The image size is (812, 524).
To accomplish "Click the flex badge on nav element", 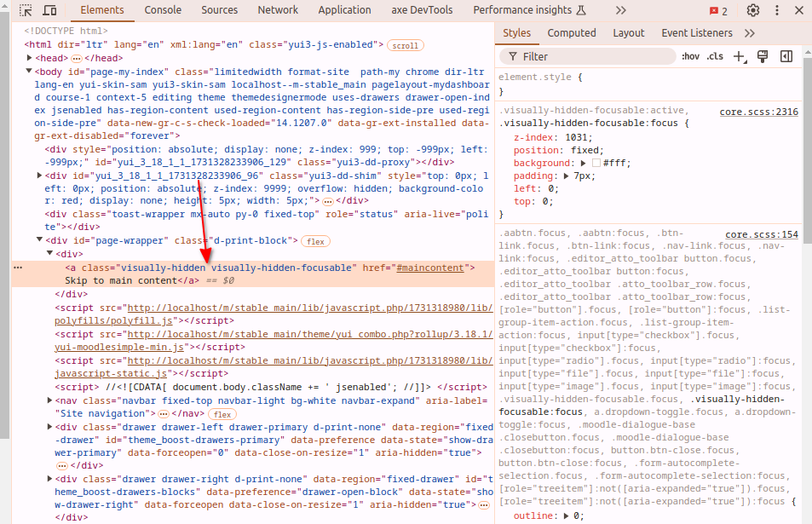I will point(222,414).
